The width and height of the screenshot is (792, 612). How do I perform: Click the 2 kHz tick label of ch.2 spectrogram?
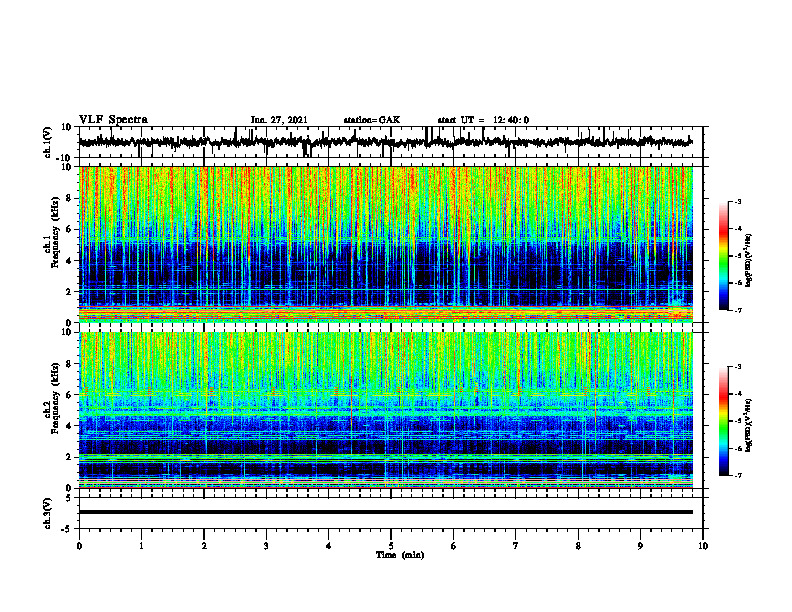point(70,457)
